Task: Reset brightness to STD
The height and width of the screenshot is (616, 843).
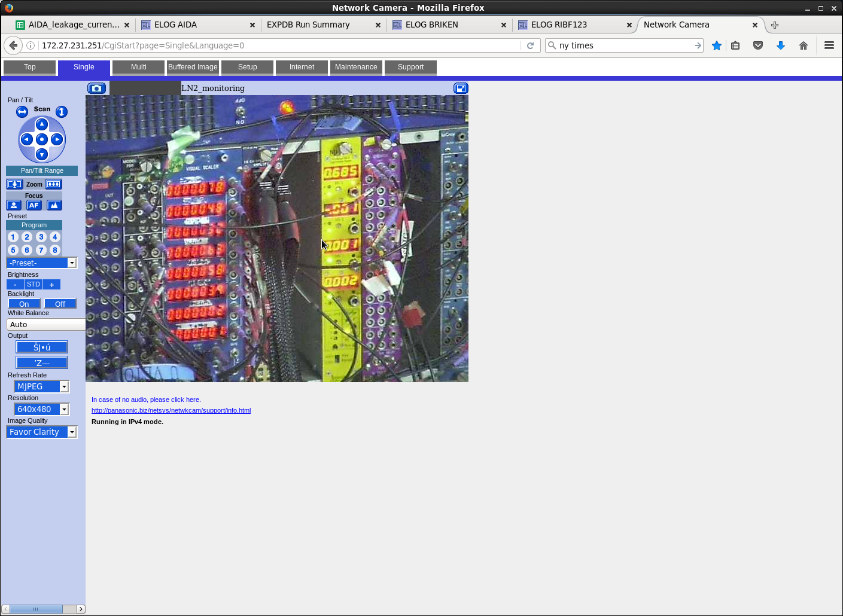Action: click(34, 285)
